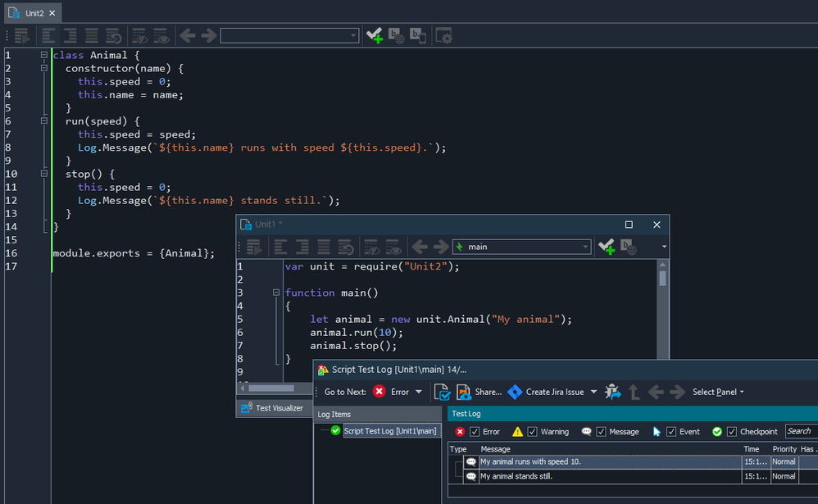Click the Unit1 vertical scrollbar thumb
The width and height of the screenshot is (818, 504).
[662, 277]
